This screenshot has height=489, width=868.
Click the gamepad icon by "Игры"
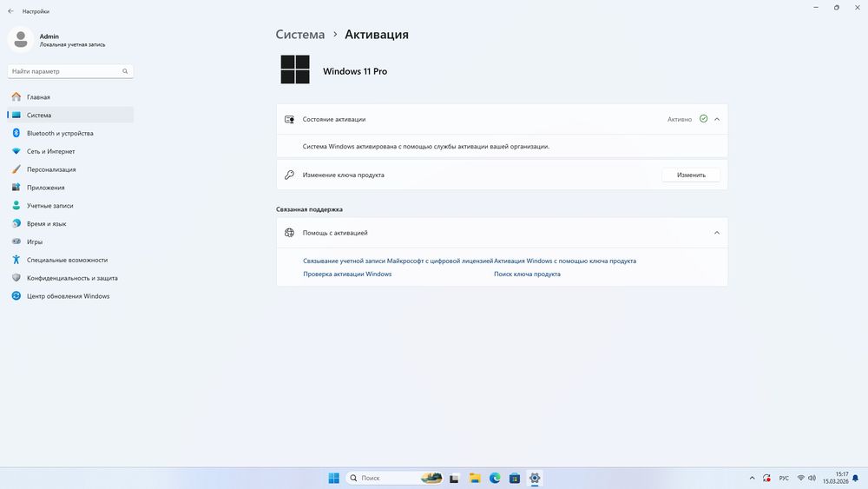pos(16,241)
